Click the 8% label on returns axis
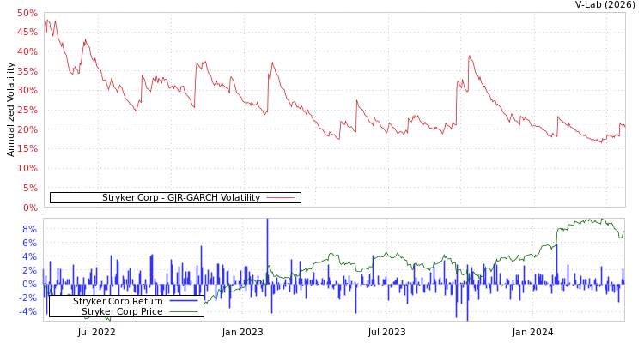644x343 pixels. pos(29,230)
